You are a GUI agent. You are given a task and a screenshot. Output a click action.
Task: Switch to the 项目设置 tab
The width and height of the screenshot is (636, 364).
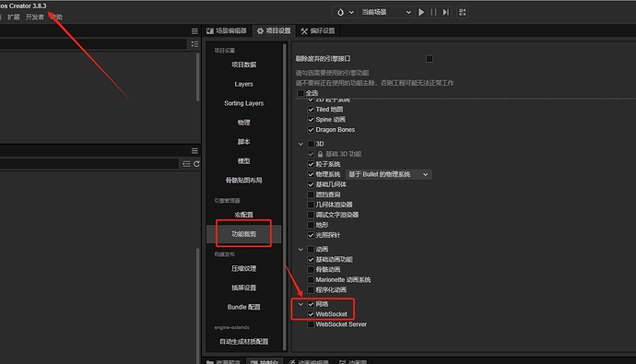pos(274,30)
